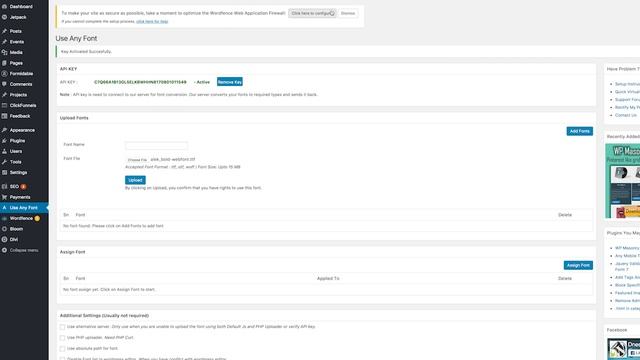Viewport: 640px width, 360px height.
Task: Open the Feedback menu icon
Action: coord(4,116)
